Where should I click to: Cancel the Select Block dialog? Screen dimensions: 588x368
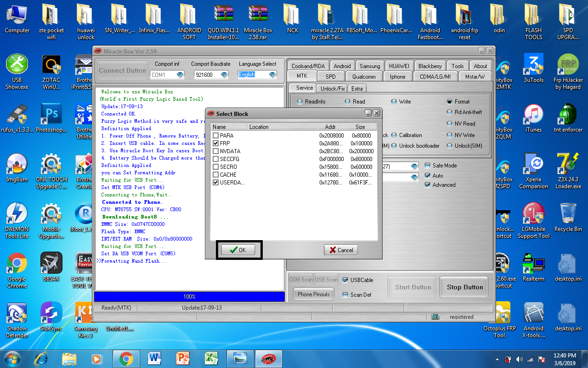[x=341, y=250]
